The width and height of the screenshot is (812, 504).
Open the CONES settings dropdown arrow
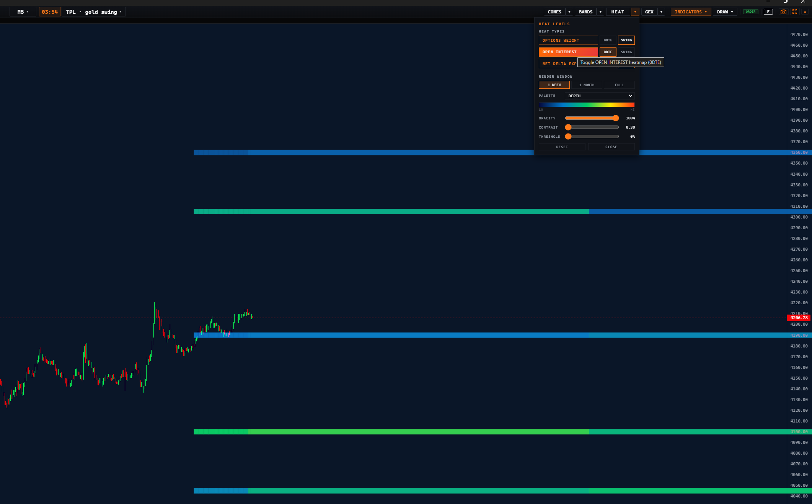pos(569,12)
